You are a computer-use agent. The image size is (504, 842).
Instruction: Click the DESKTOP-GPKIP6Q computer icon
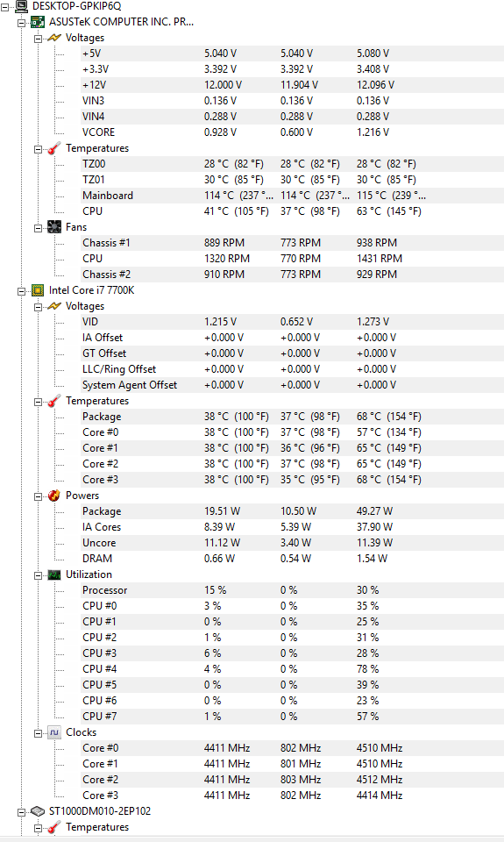point(22,6)
